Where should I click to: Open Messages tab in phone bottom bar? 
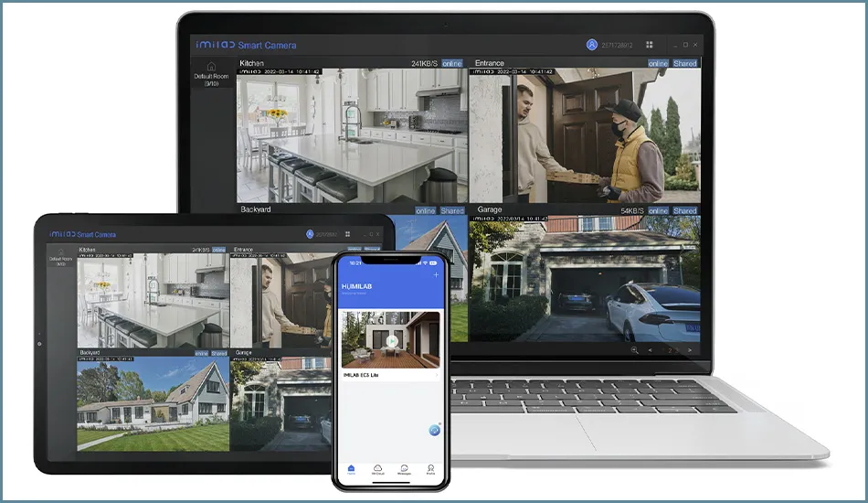pyautogui.click(x=403, y=468)
